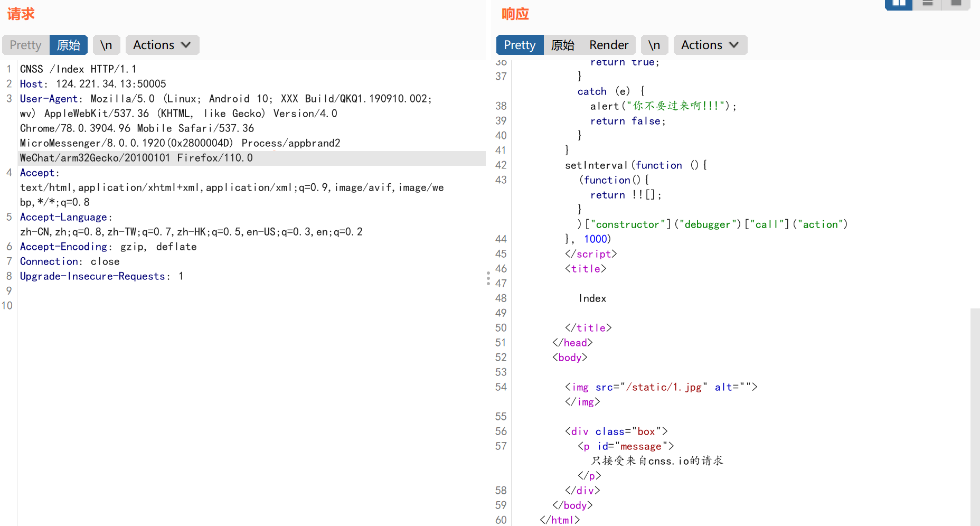Click the 'Connection: close' header line
The height and width of the screenshot is (526, 980).
coord(70,261)
